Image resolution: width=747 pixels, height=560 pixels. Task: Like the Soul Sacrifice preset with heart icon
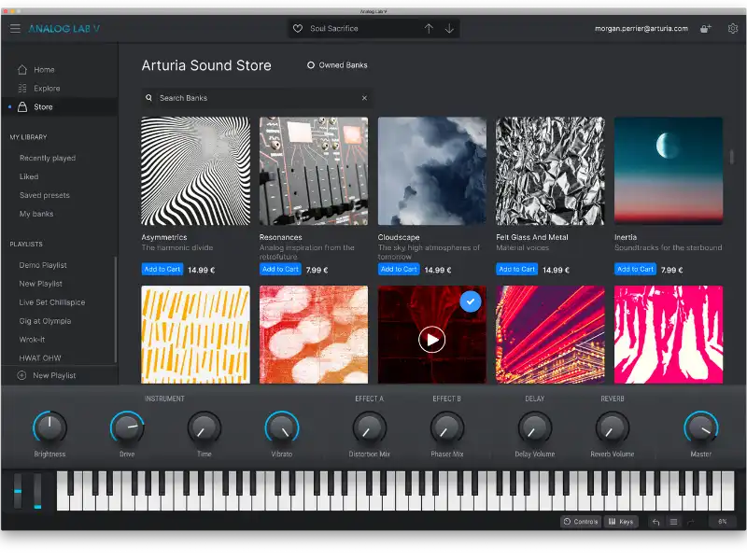(x=298, y=29)
